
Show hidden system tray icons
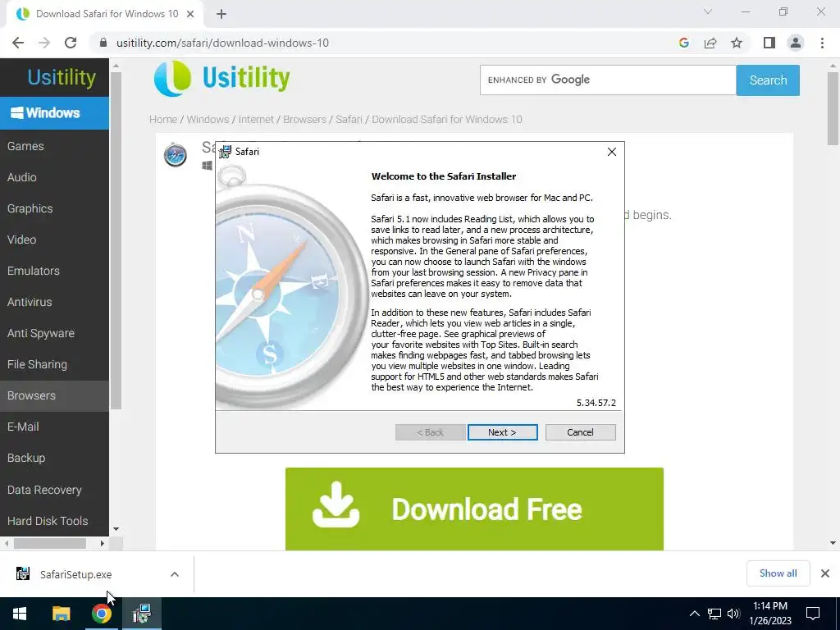point(694,614)
